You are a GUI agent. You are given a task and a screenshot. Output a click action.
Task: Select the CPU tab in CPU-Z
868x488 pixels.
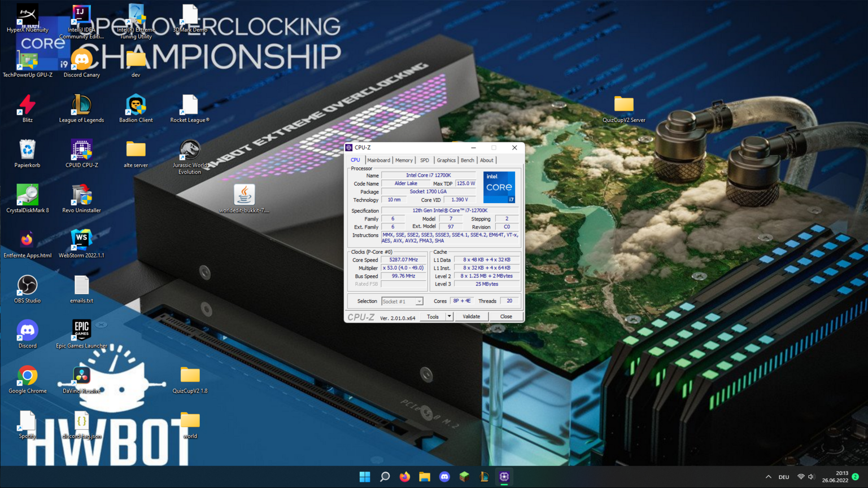point(355,160)
